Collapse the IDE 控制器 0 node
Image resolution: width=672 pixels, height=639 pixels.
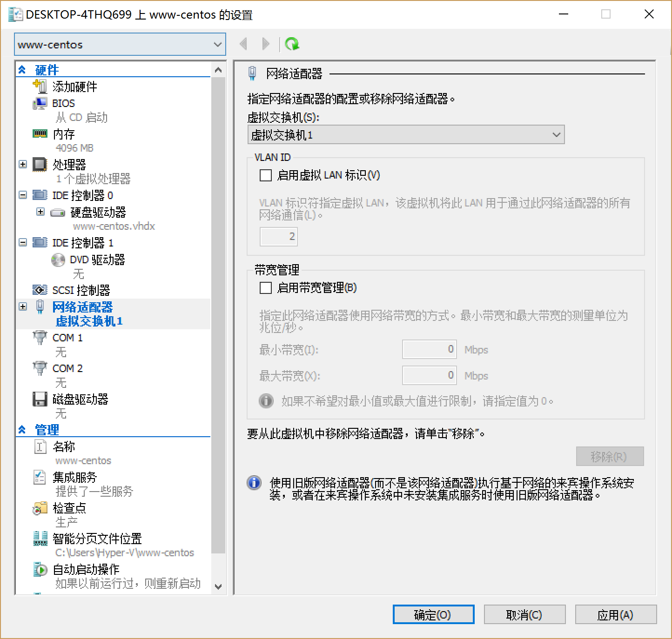pos(23,195)
